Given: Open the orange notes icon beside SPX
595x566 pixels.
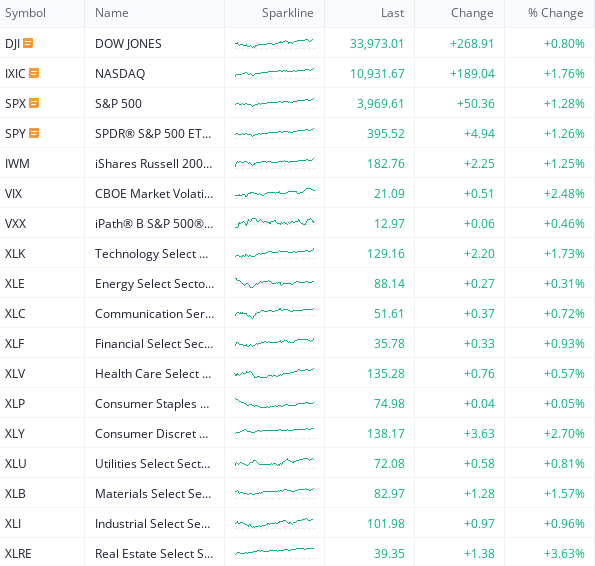Looking at the screenshot, I should [x=34, y=103].
